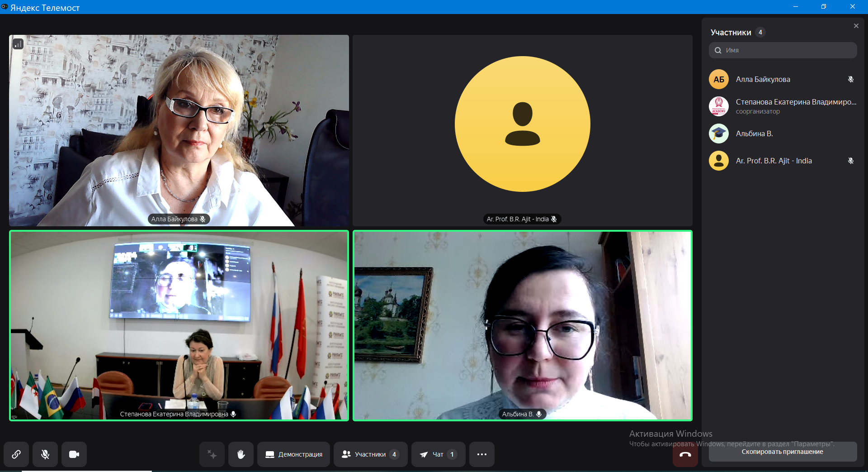
Task: Click the connection quality icon on Алла's video
Action: (x=18, y=44)
